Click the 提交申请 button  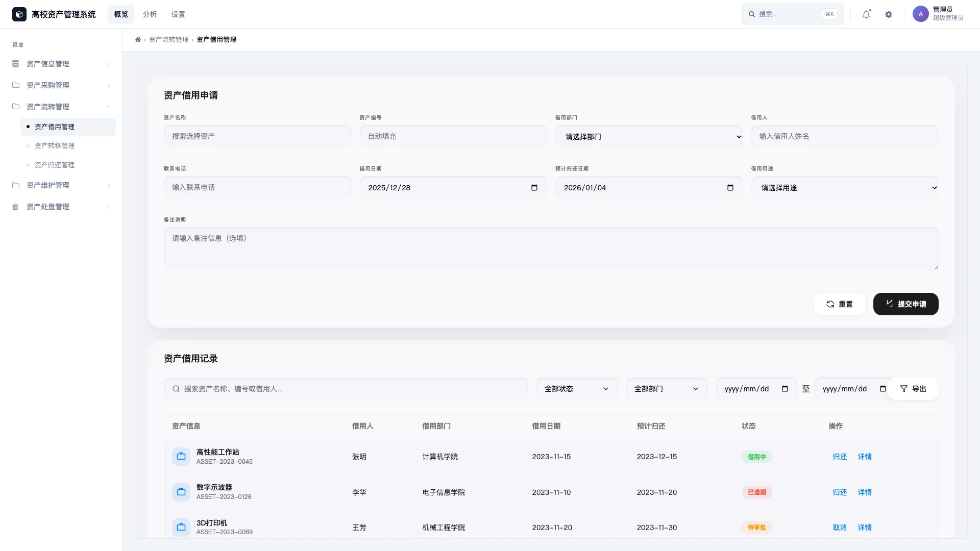pyautogui.click(x=905, y=304)
